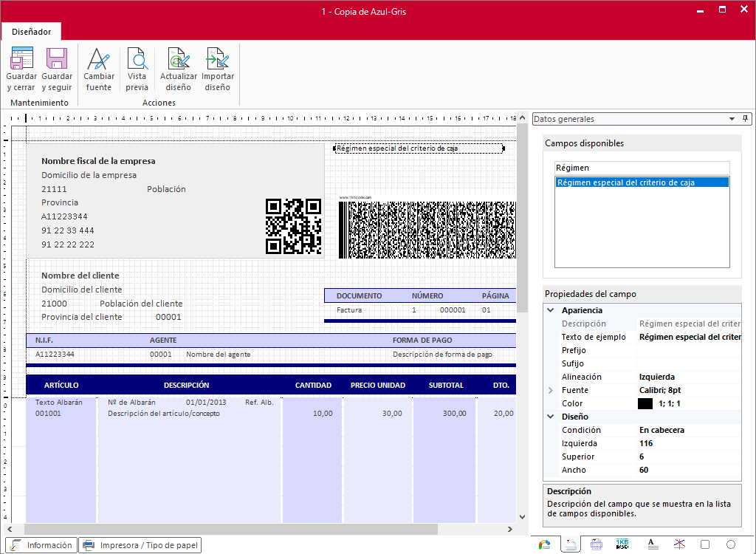This screenshot has height=554, width=756.
Task: Select the Texto Albarán field
Action: click(59, 402)
